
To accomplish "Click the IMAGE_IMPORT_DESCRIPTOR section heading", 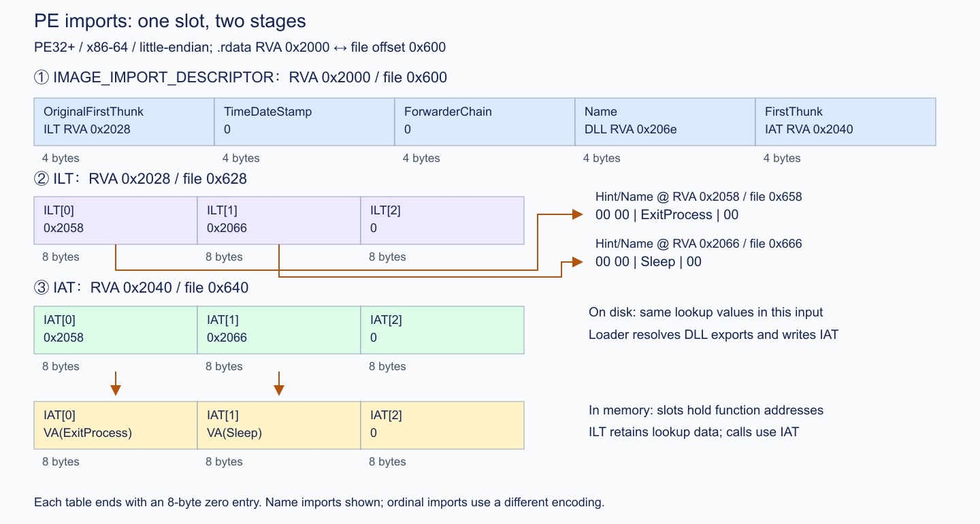I will click(240, 78).
